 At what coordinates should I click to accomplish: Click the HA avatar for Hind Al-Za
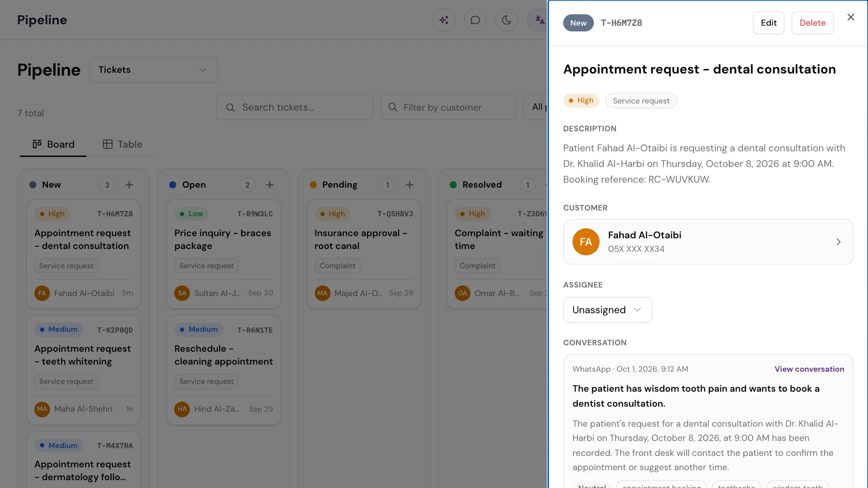point(182,409)
